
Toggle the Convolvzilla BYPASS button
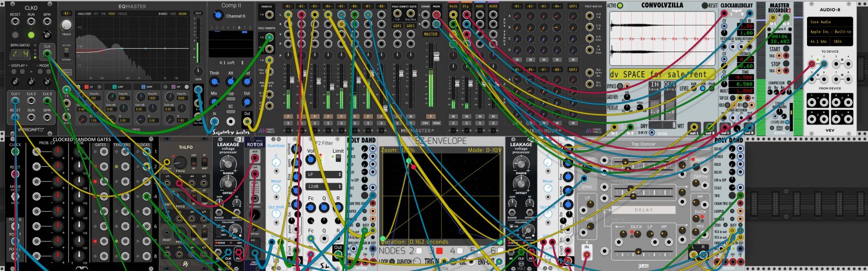coord(620,86)
